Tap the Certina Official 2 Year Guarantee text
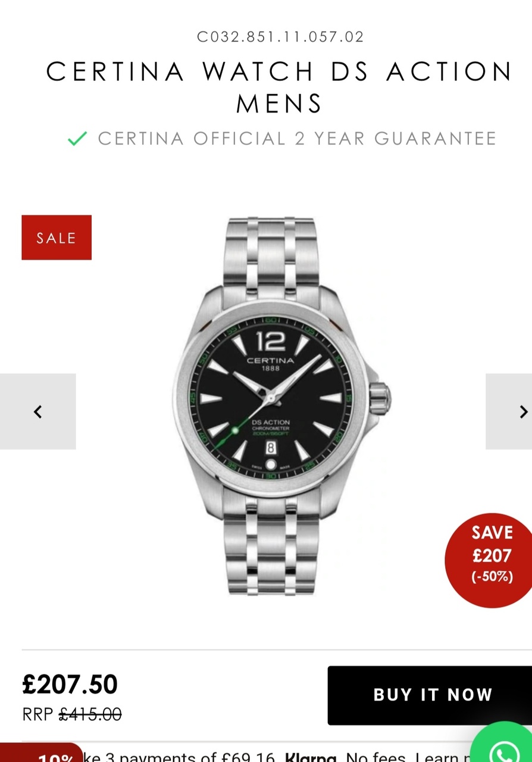Image resolution: width=532 pixels, height=762 pixels. pyautogui.click(x=297, y=139)
